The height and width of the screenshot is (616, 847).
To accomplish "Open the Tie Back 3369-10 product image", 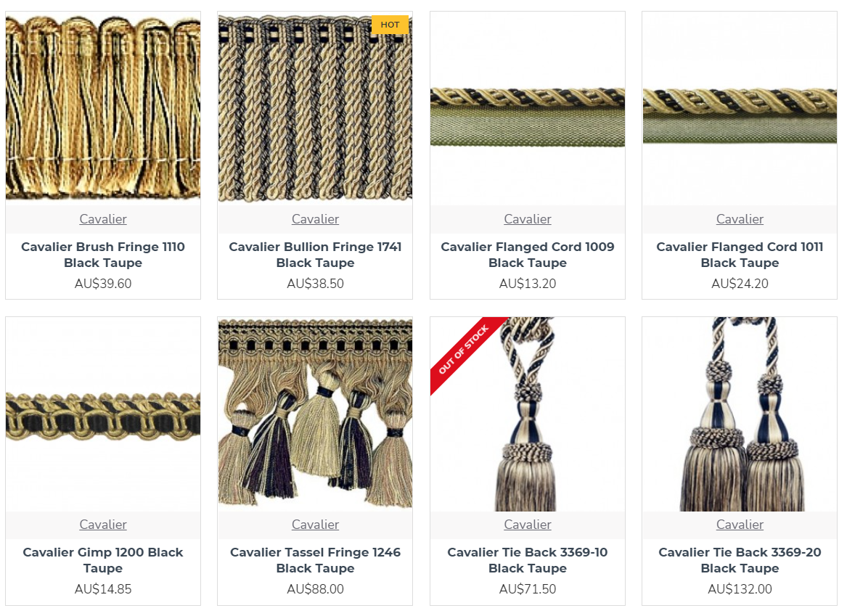I will click(x=527, y=414).
